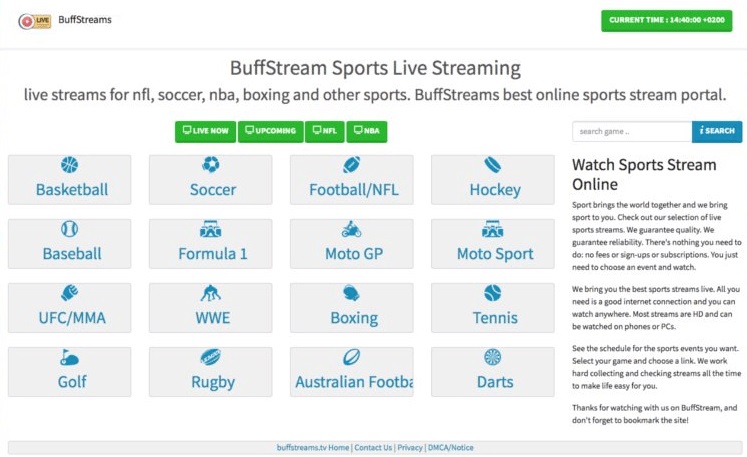Select the NBA tab button

click(x=367, y=132)
